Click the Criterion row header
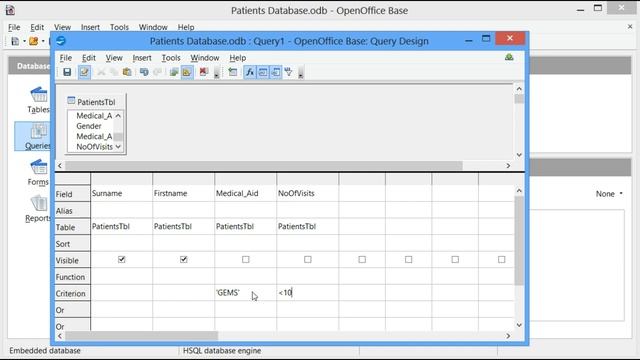 (72, 293)
